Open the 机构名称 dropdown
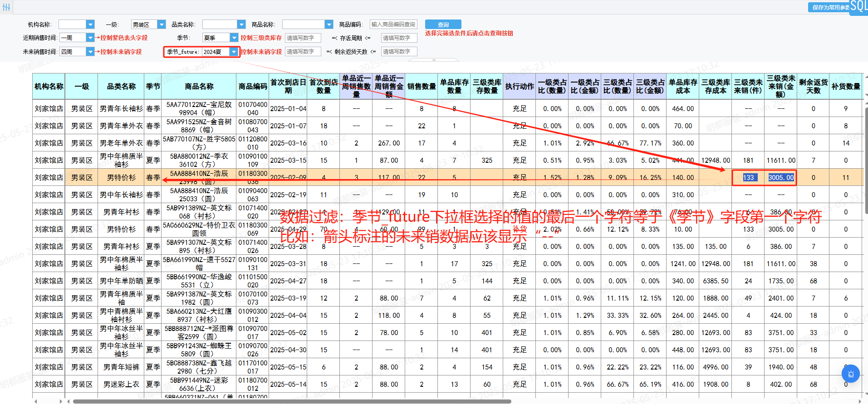 coord(90,24)
